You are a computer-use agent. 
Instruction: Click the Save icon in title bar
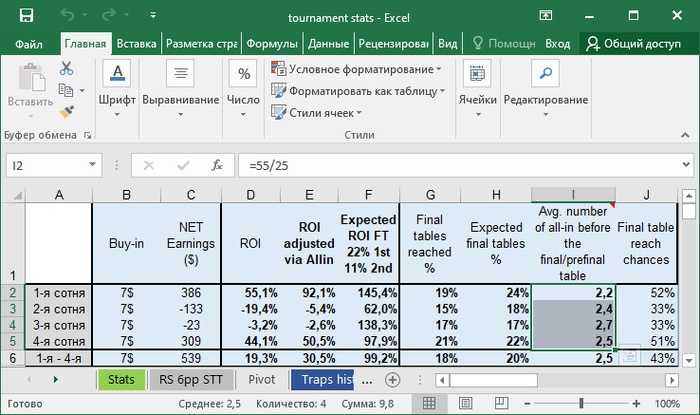[x=26, y=16]
